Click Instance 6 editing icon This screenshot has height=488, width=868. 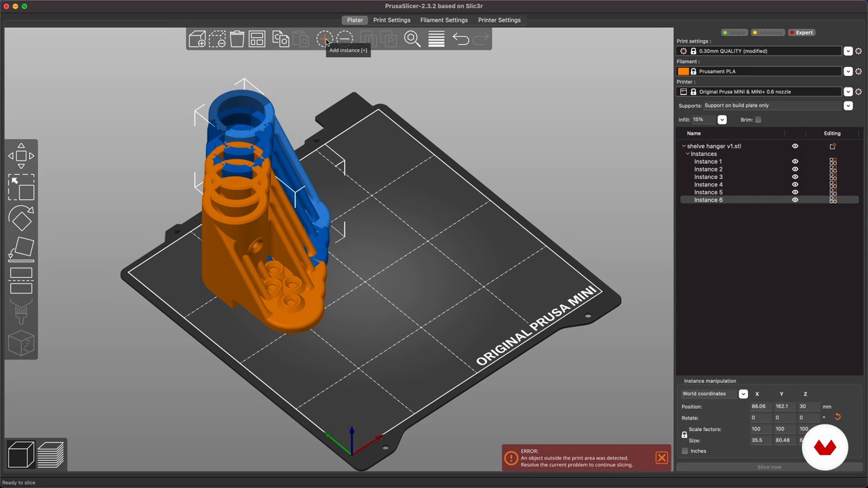833,200
